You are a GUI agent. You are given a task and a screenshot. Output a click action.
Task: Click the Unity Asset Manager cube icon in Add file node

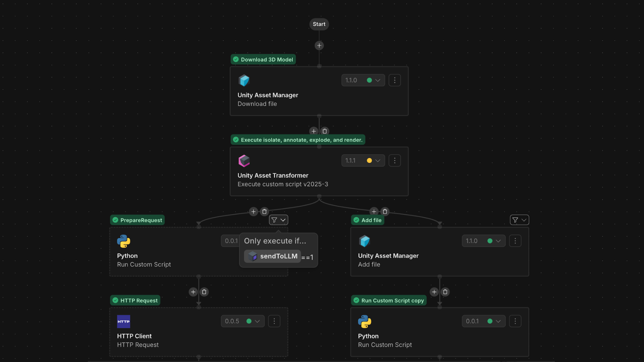coord(364,241)
